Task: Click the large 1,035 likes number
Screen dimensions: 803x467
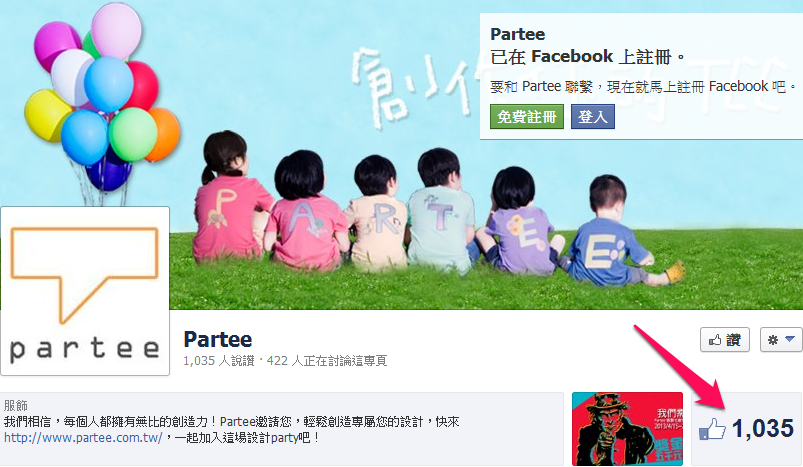Action: [x=763, y=429]
